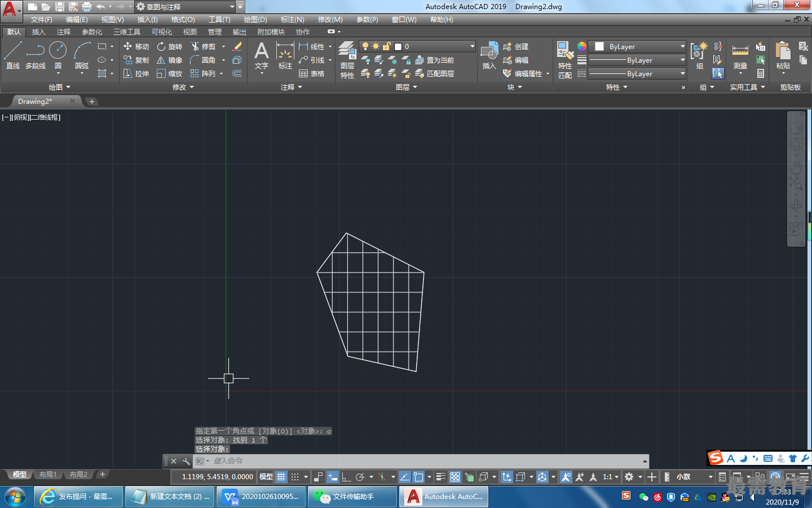Expand the 修改 panel
The image size is (812, 508).
pos(183,87)
